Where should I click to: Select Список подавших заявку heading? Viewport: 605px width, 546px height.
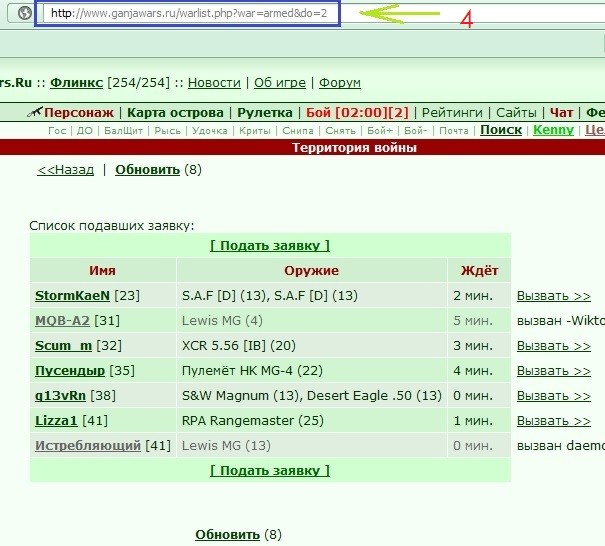(112, 226)
